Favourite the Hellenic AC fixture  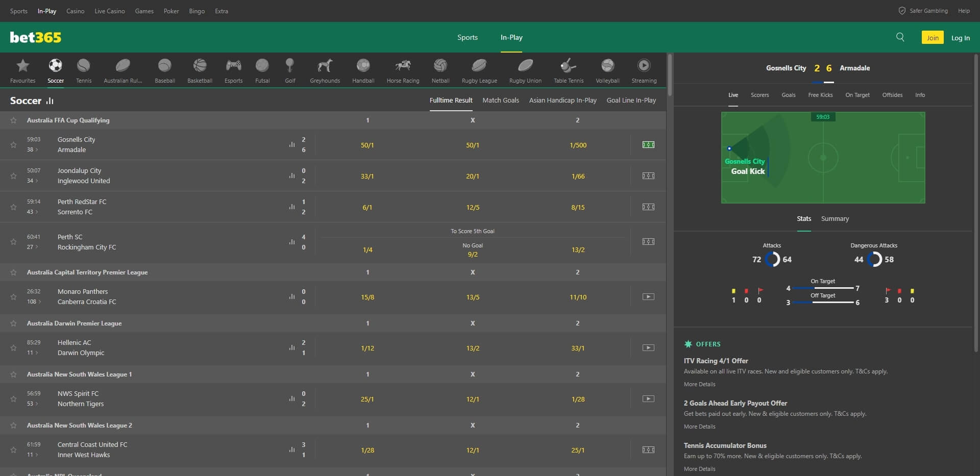coord(13,347)
